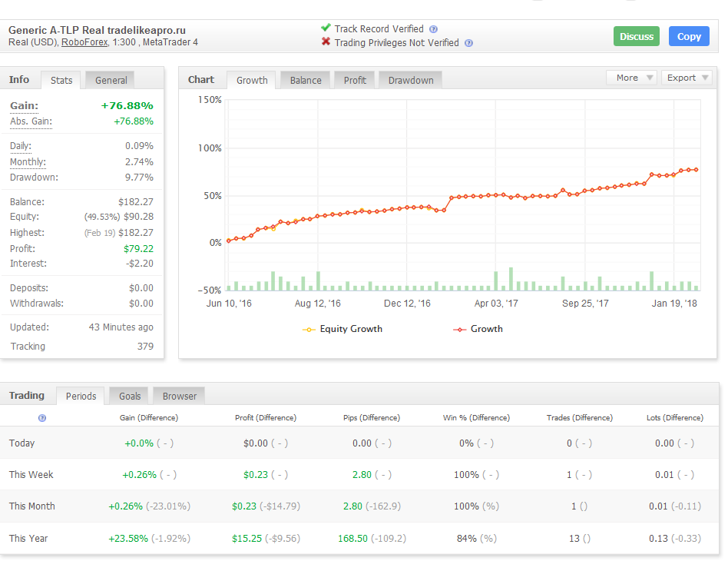Click the Updated 43 Minutes ago text
Viewport: 728px width, 561px height.
tap(121, 327)
